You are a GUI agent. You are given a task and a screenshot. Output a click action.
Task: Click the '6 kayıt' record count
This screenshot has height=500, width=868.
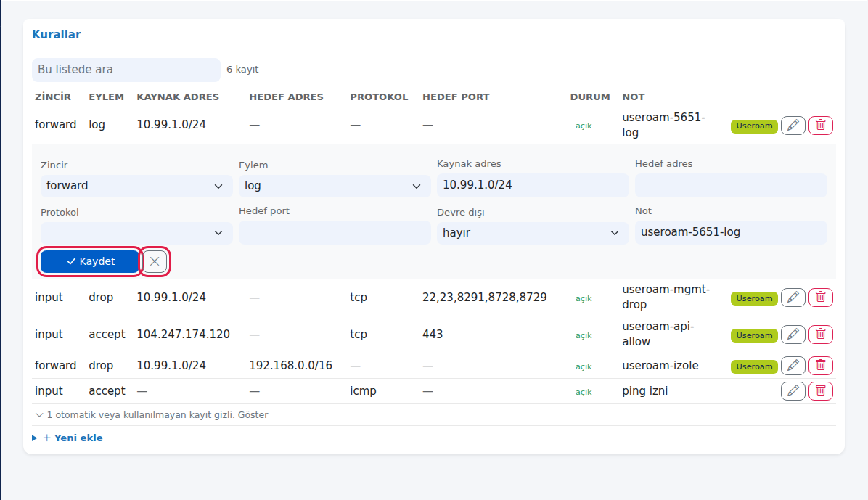(x=242, y=70)
